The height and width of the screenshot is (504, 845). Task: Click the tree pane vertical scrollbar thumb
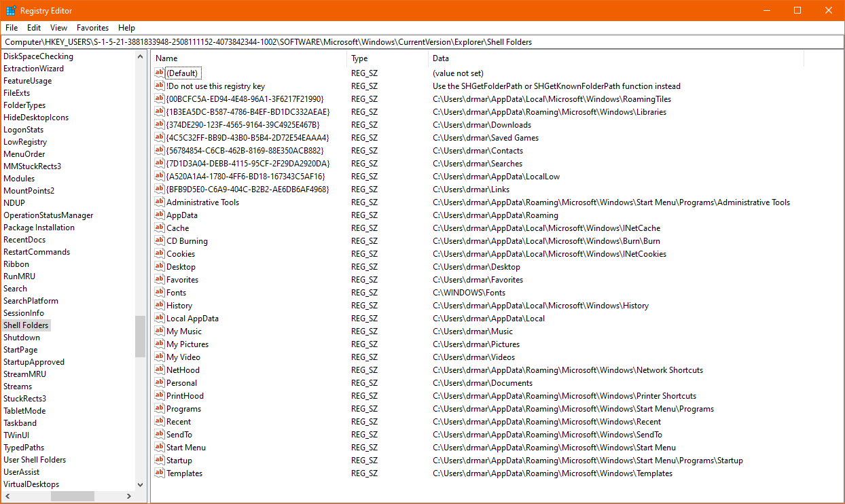(x=140, y=336)
